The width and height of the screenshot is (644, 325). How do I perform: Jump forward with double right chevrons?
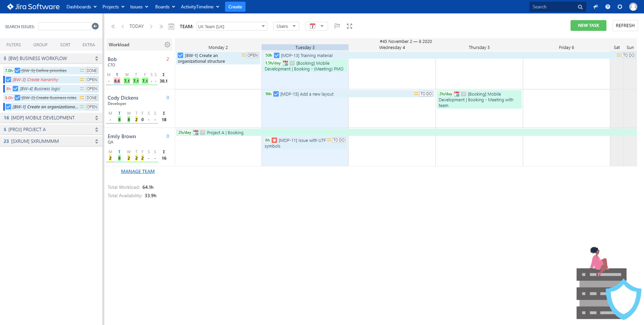pos(161,26)
